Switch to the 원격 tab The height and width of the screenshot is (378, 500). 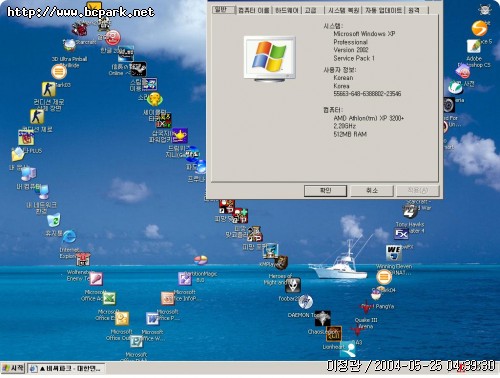click(414, 10)
